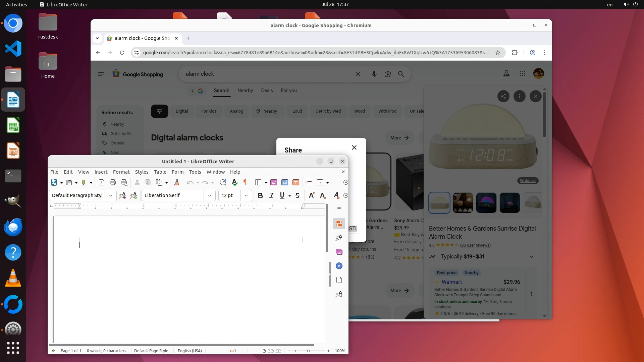644x362 pixels.
Task: Insert image using toolbar icon
Action: 274,182
